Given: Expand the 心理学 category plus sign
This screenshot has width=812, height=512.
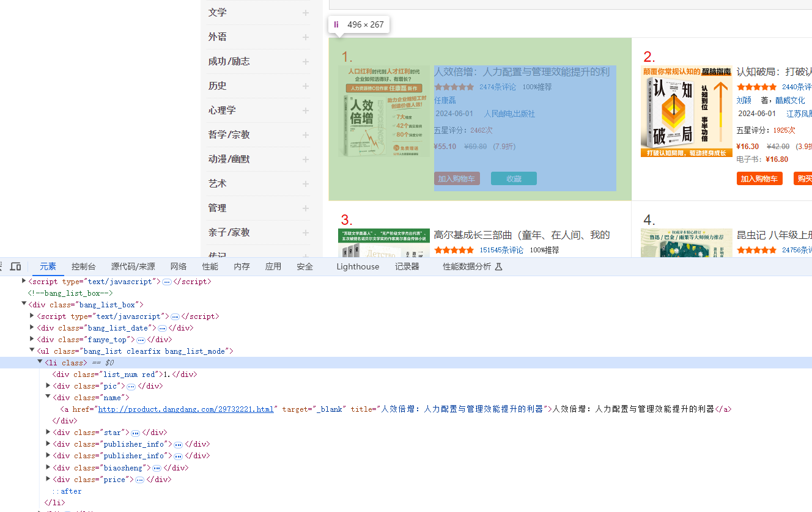Looking at the screenshot, I should click(x=306, y=110).
